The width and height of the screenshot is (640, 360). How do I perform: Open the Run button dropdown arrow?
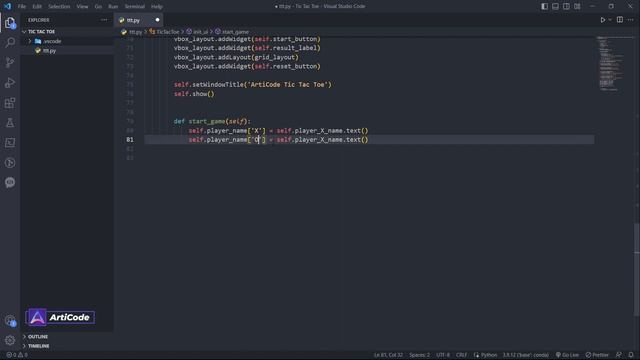tap(610, 20)
